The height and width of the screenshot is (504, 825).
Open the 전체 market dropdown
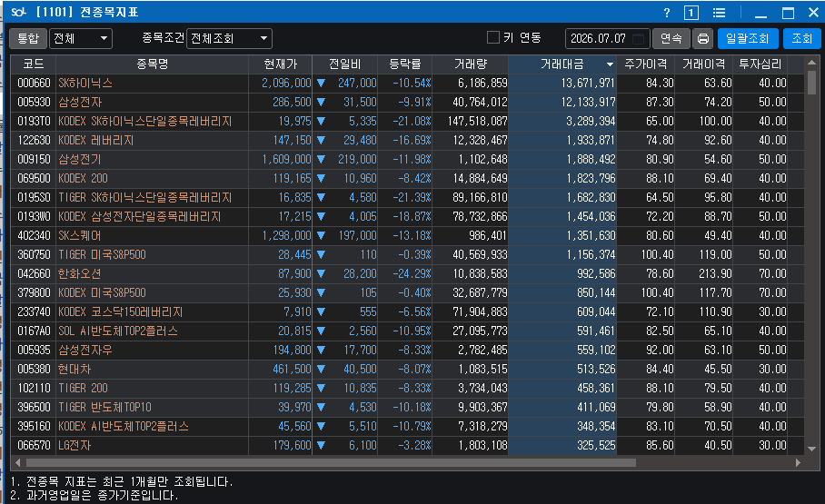point(81,38)
